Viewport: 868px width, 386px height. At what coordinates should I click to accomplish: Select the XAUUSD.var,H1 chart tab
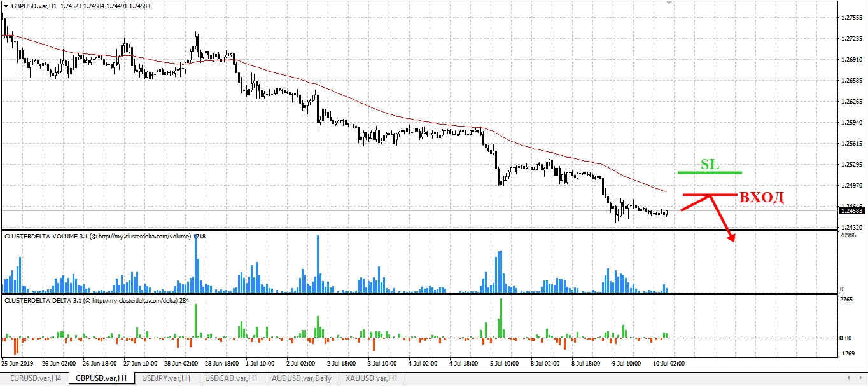click(371, 378)
